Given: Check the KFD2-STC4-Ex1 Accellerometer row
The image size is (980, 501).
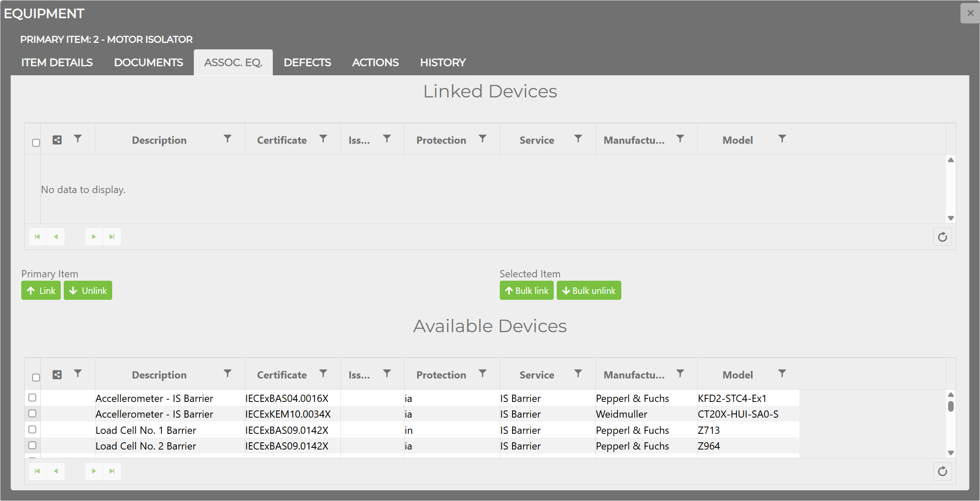Looking at the screenshot, I should click(32, 398).
